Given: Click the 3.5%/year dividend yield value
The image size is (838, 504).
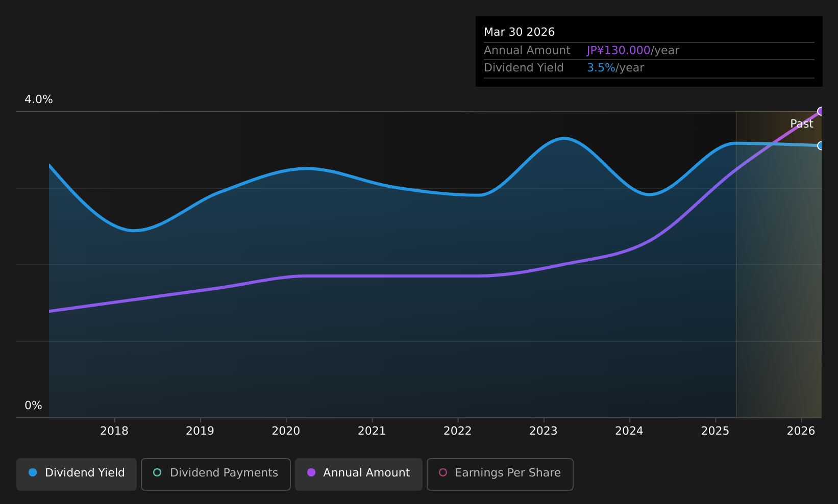Looking at the screenshot, I should tap(615, 67).
